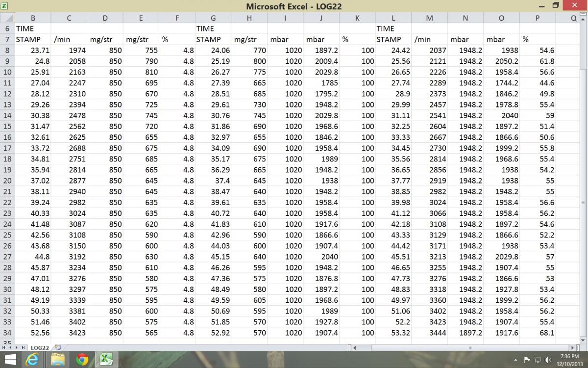Select the column J header
This screenshot has height=368, width=588.
[321, 18]
